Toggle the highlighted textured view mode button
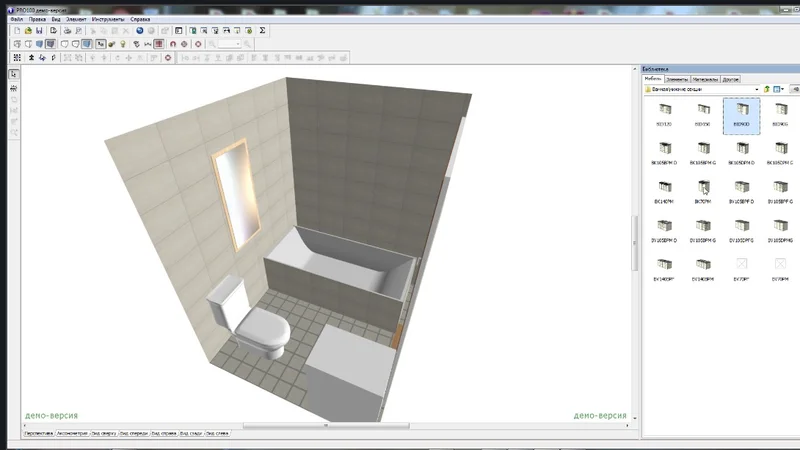 (50, 44)
